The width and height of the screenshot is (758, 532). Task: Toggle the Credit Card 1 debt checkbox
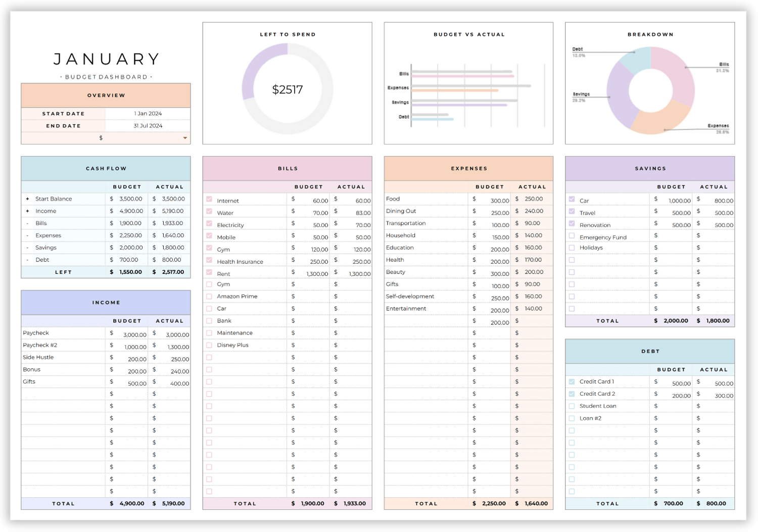coord(572,381)
